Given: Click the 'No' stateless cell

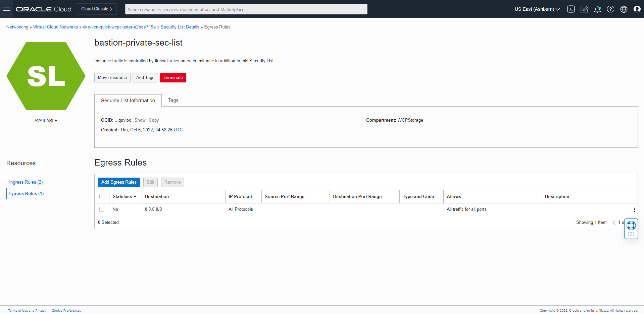Looking at the screenshot, I should point(115,209).
